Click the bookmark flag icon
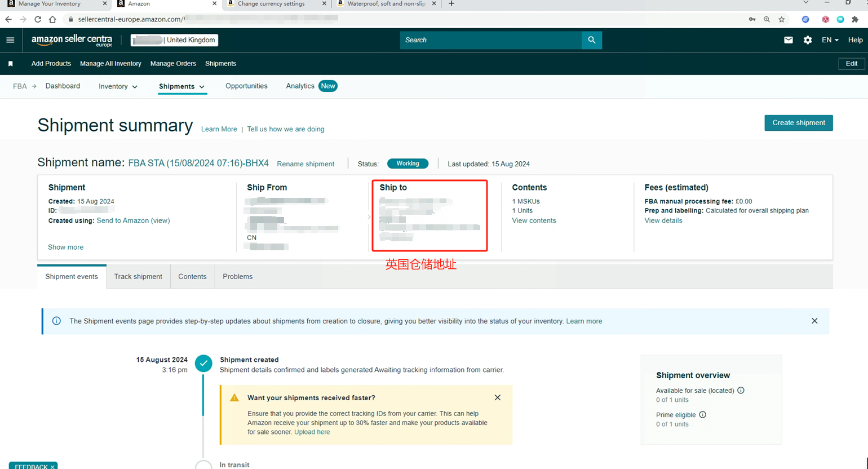This screenshot has height=469, width=868. coord(10,64)
